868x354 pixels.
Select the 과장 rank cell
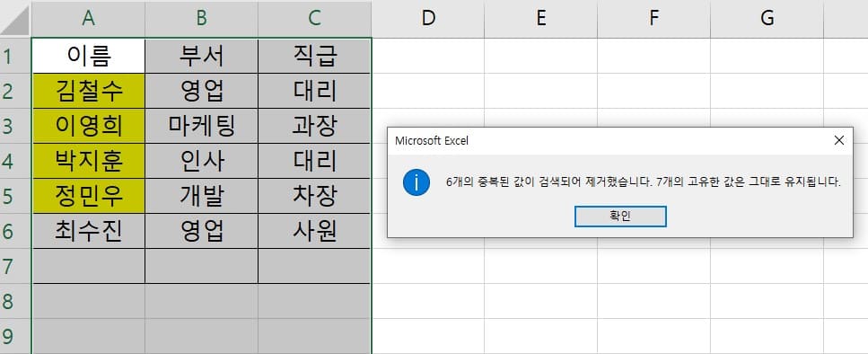[x=314, y=126]
